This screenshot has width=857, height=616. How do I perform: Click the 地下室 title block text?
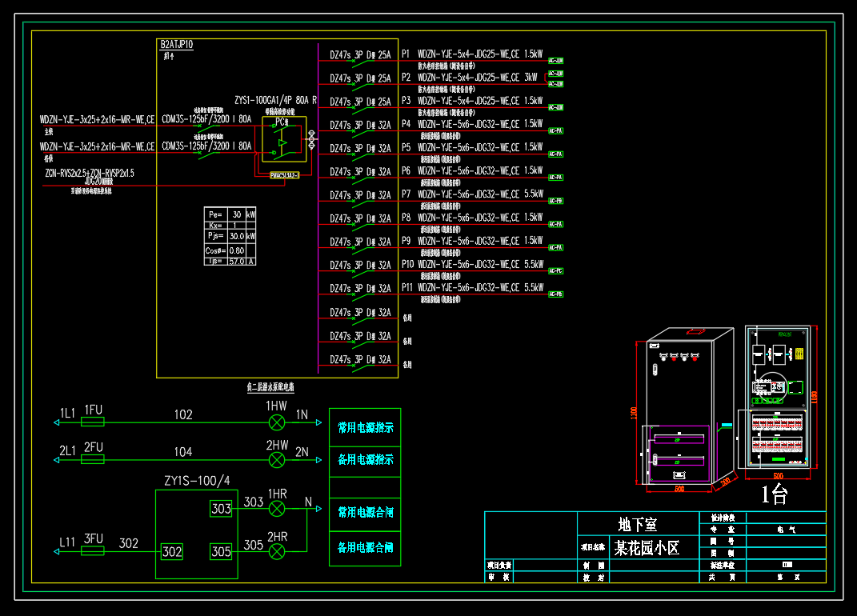pyautogui.click(x=637, y=525)
